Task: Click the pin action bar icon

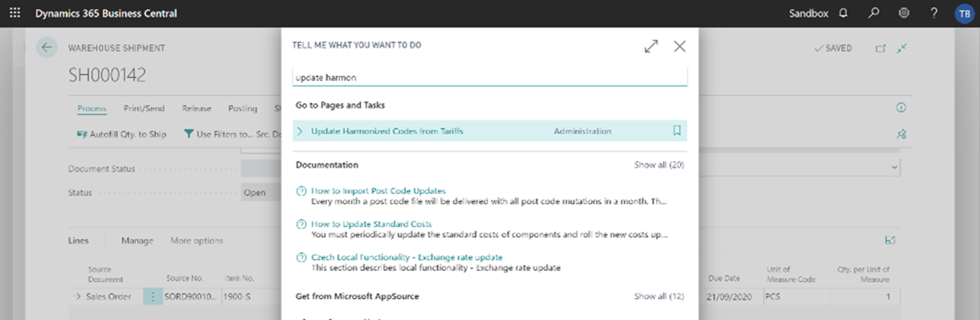Action: coord(901,134)
